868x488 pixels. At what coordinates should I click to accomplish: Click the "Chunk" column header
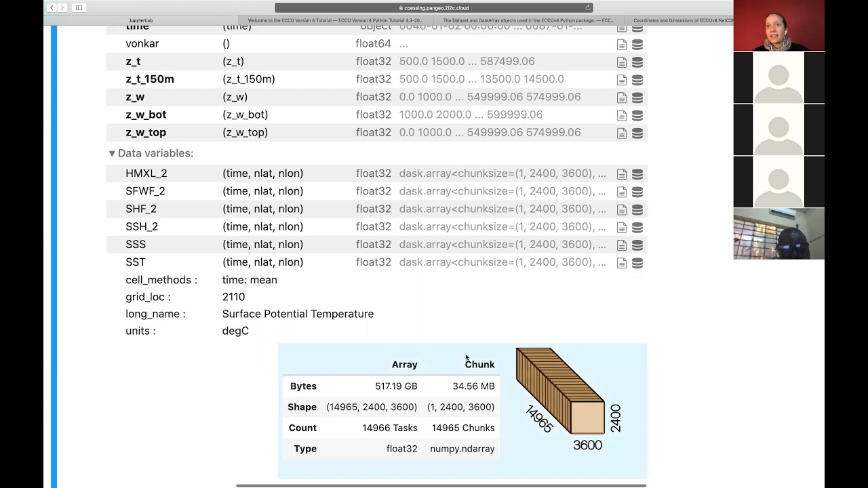click(479, 365)
